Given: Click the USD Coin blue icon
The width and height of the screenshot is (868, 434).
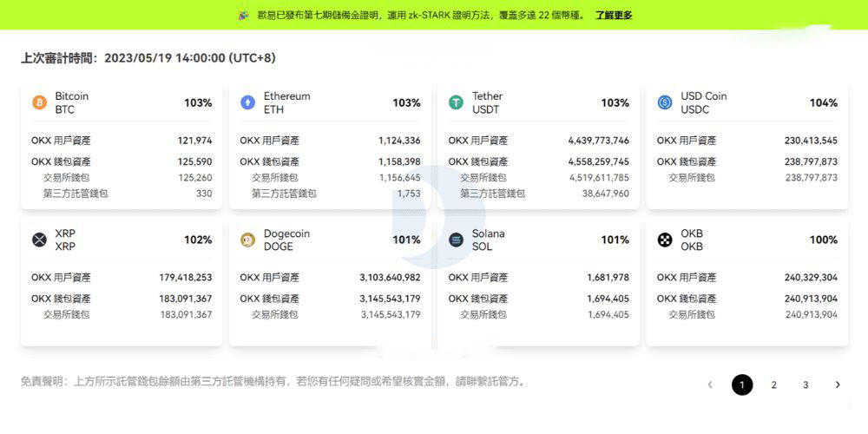Looking at the screenshot, I should [x=665, y=103].
